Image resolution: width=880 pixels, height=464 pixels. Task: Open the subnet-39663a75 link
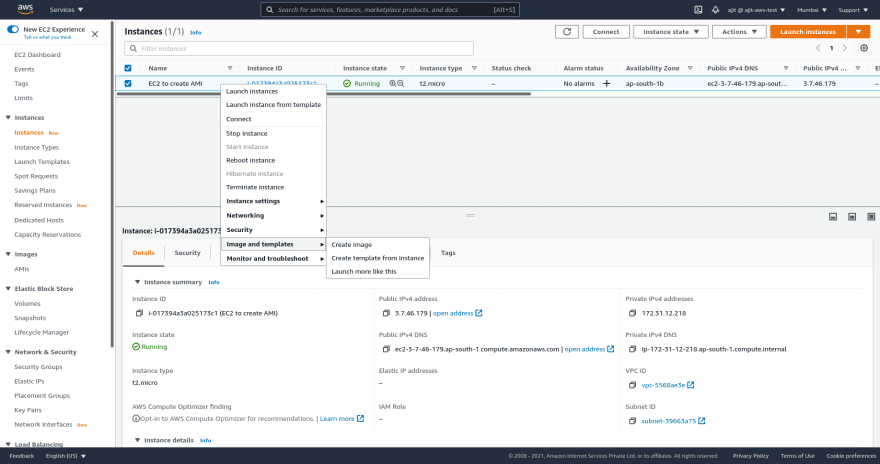[673, 421]
